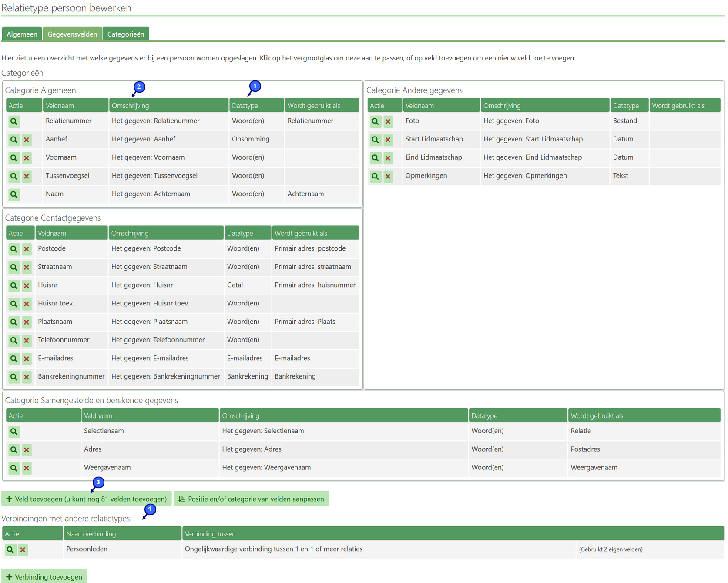Edit the Adres field via magnifier icon

tap(14, 450)
